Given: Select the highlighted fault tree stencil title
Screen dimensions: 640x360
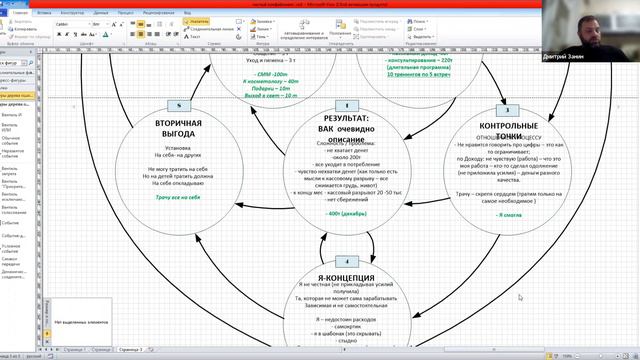Looking at the screenshot, I should click(17, 96).
